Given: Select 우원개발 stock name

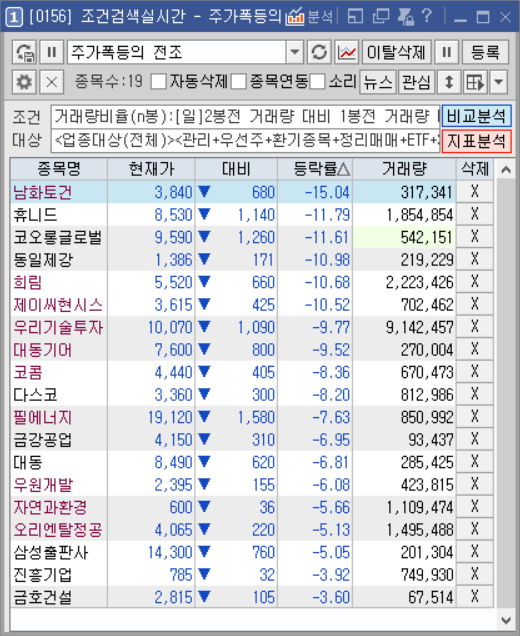Looking at the screenshot, I should coord(43,485).
